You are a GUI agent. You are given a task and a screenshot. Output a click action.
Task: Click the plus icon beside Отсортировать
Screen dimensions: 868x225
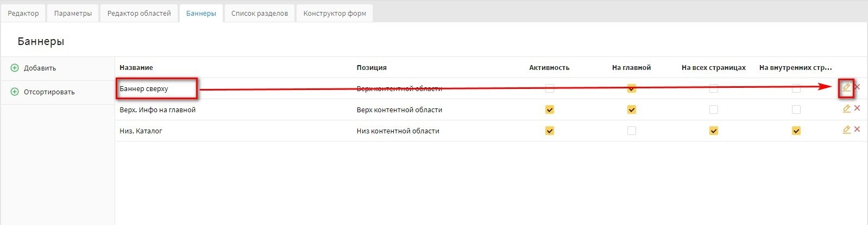[x=15, y=92]
